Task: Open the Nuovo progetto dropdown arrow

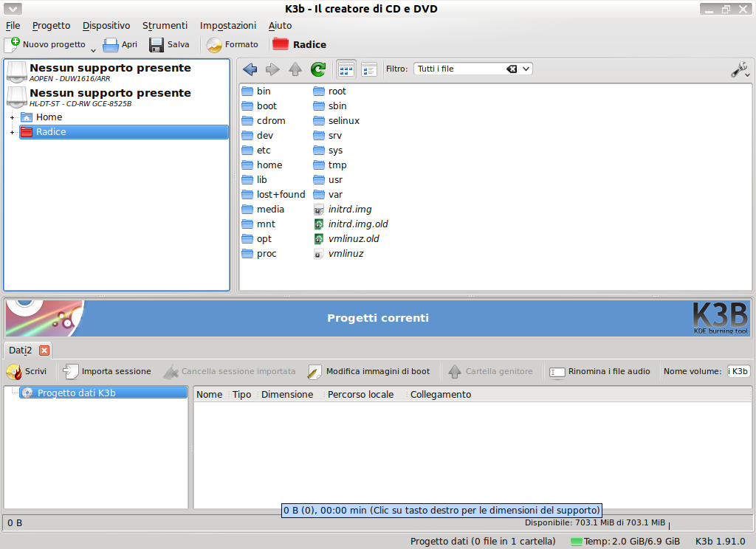Action: pyautogui.click(x=94, y=48)
